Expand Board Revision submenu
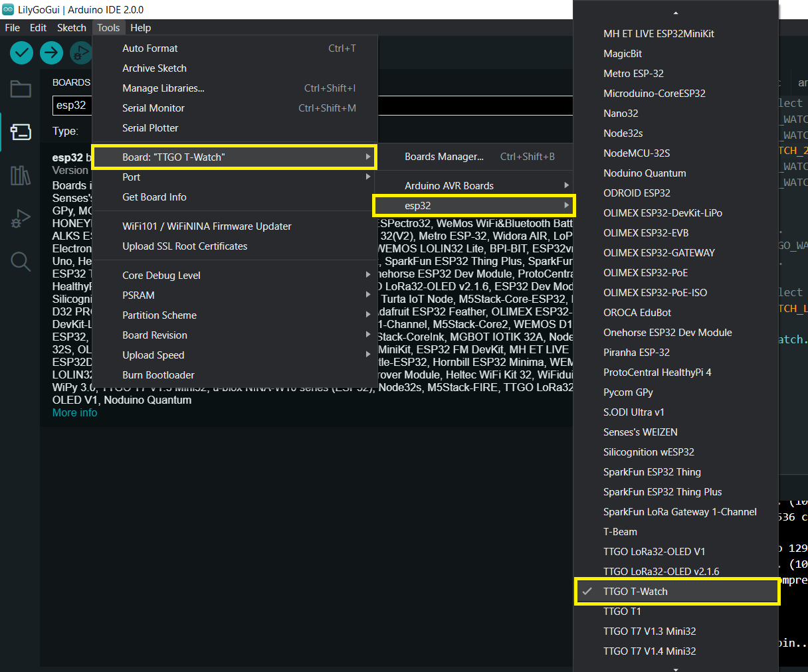Image resolution: width=808 pixels, height=672 pixels. click(x=235, y=335)
